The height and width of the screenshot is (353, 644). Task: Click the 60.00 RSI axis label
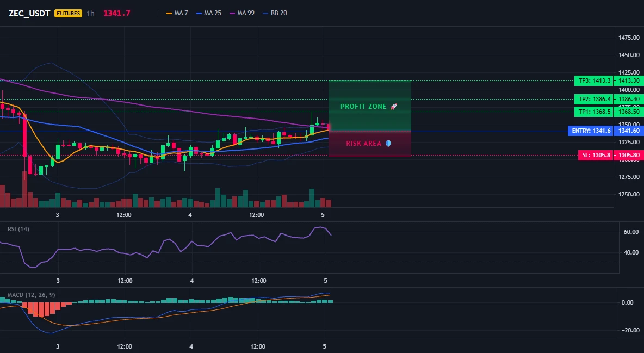tap(630, 232)
